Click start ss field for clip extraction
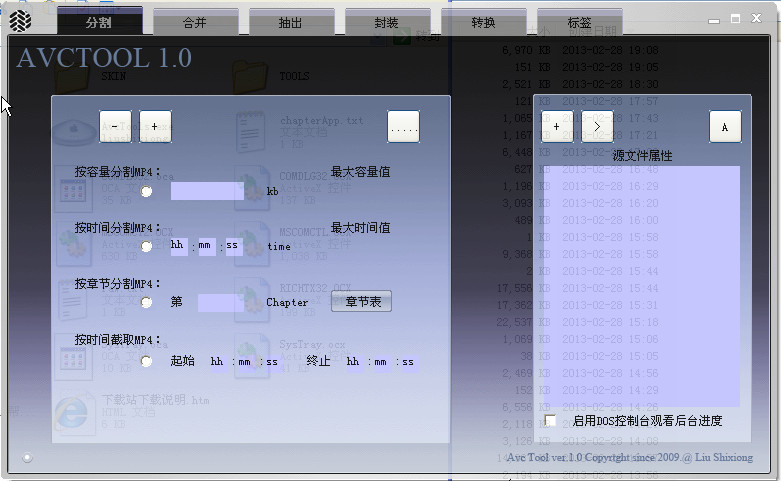The image size is (781, 481). (x=272, y=362)
